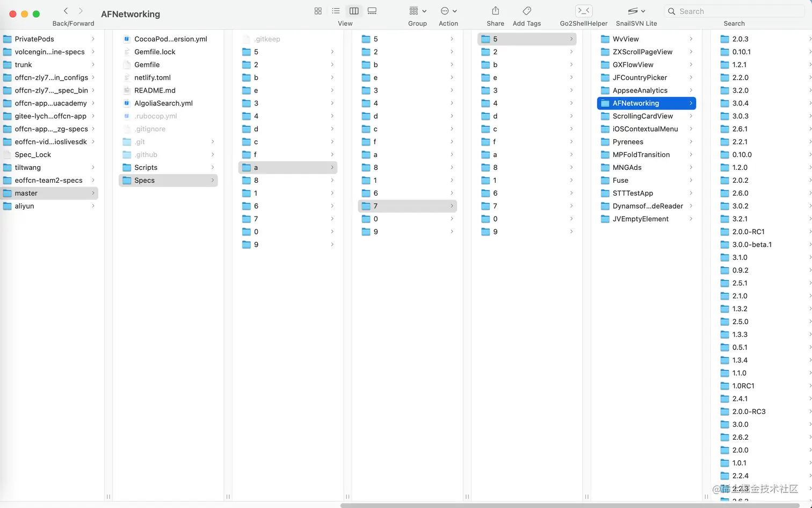Click the eoffcn-vid...ioslivesdk folder icon

click(8, 142)
